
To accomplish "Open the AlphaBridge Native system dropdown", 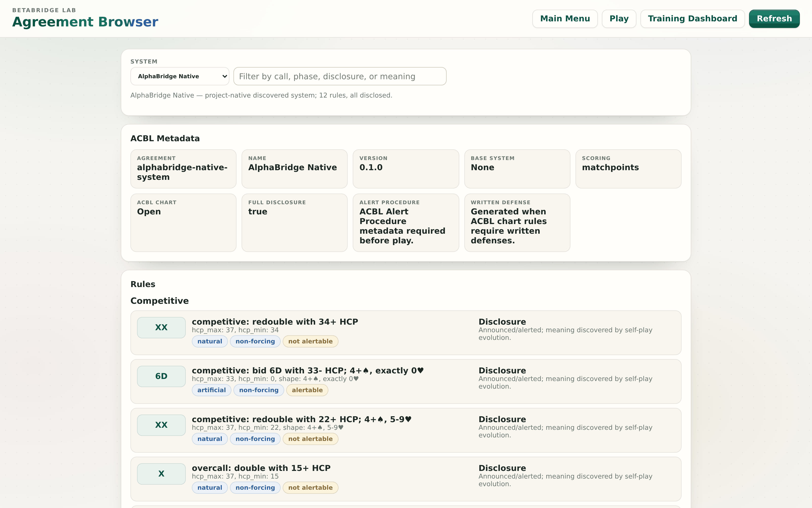I will click(180, 76).
